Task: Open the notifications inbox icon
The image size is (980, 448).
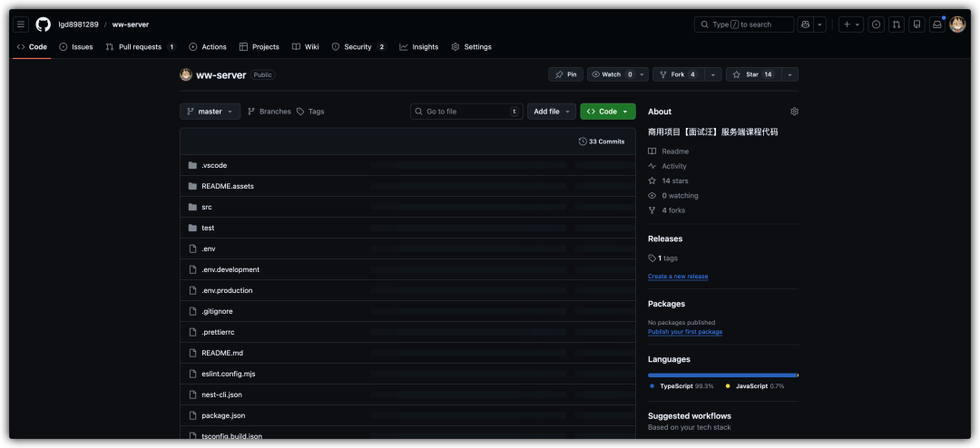Action: [936, 24]
